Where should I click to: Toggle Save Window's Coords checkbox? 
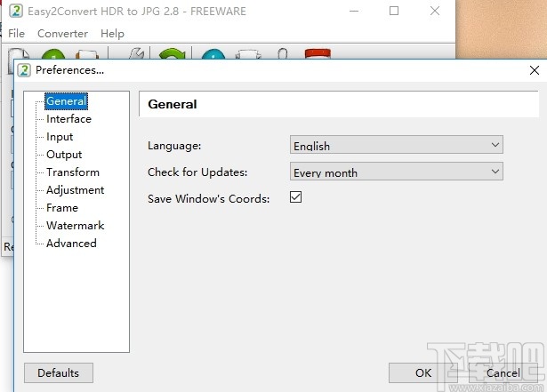point(295,197)
